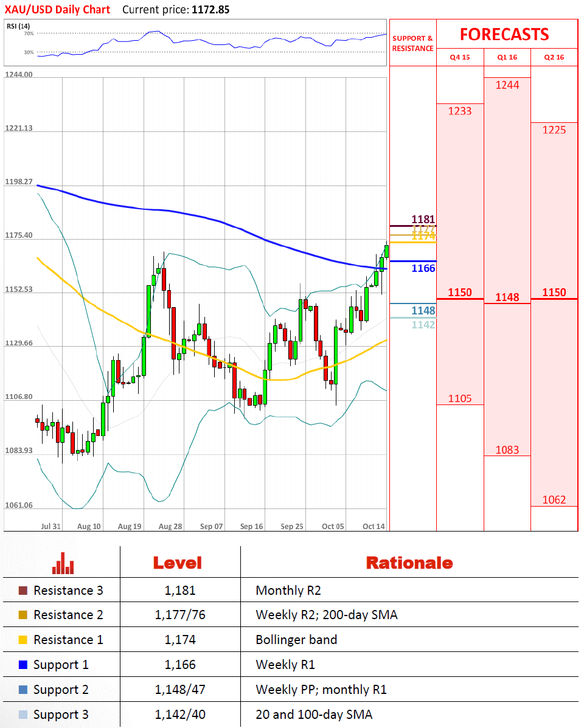584x728 pixels.
Task: Click the Weekly R2; 200-day SMA rationale cell
Action: coord(327,615)
